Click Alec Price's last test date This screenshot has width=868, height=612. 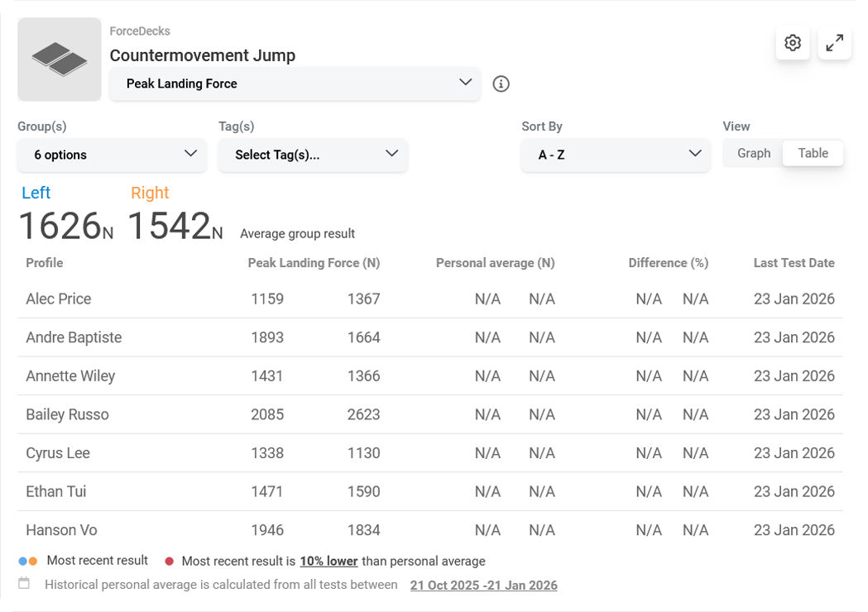coord(794,299)
